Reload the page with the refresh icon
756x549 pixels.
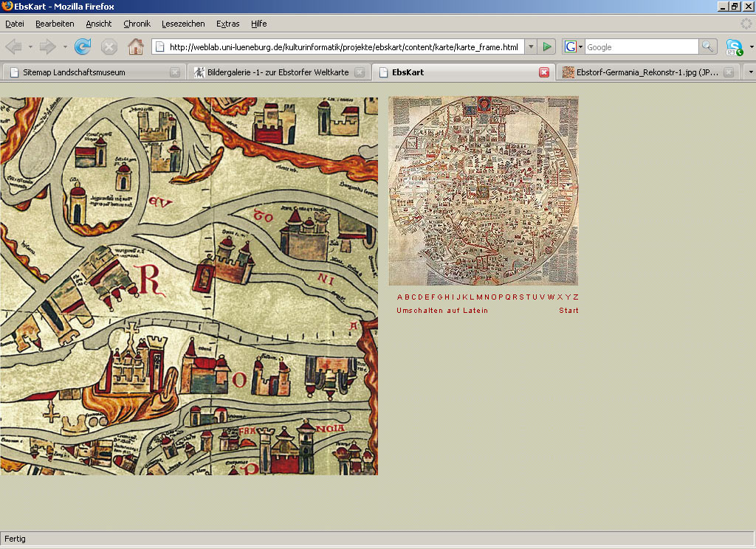[83, 46]
